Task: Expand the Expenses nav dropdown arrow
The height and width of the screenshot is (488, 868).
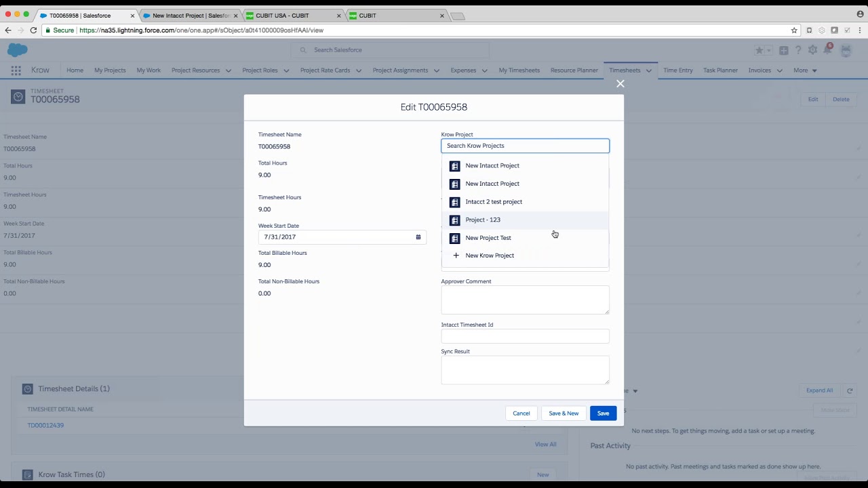Action: pyautogui.click(x=485, y=70)
